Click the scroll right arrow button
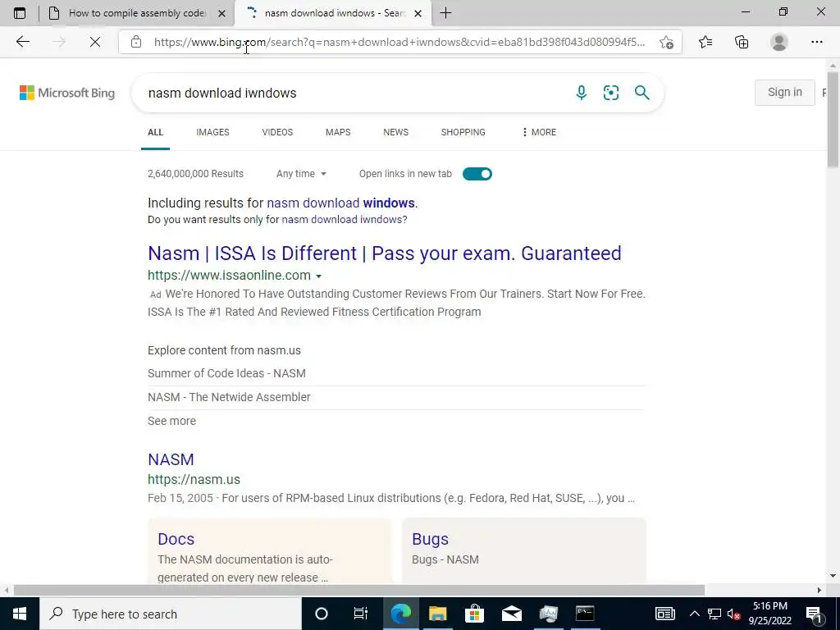The width and height of the screenshot is (840, 630). click(x=819, y=591)
